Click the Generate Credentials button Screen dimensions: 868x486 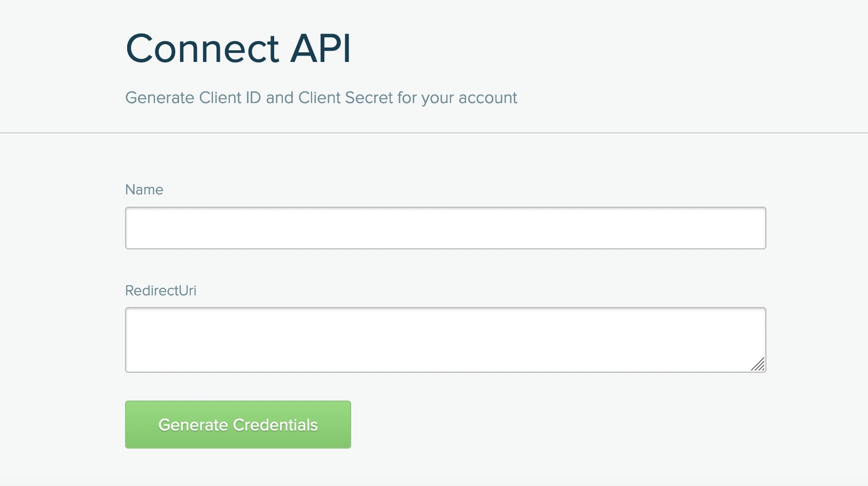pyautogui.click(x=238, y=425)
